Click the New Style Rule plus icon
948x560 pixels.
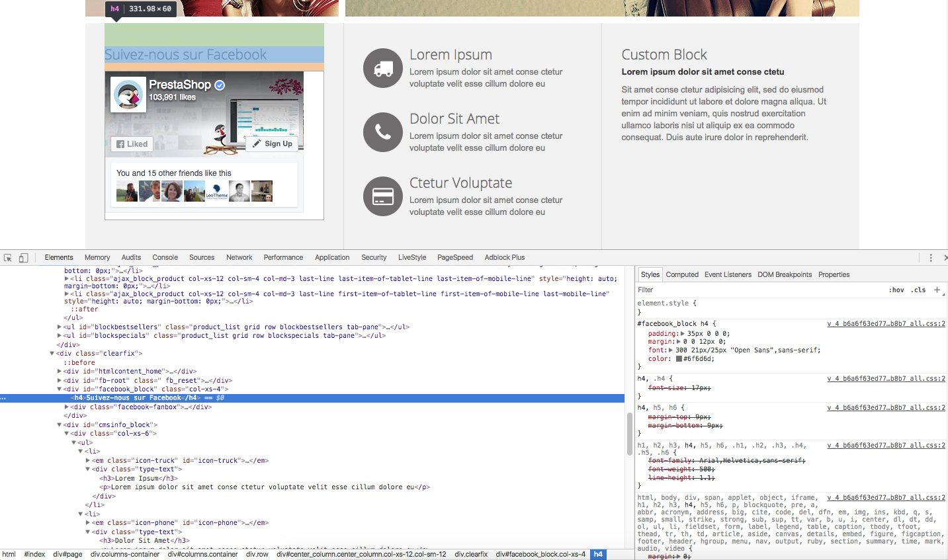click(x=937, y=290)
